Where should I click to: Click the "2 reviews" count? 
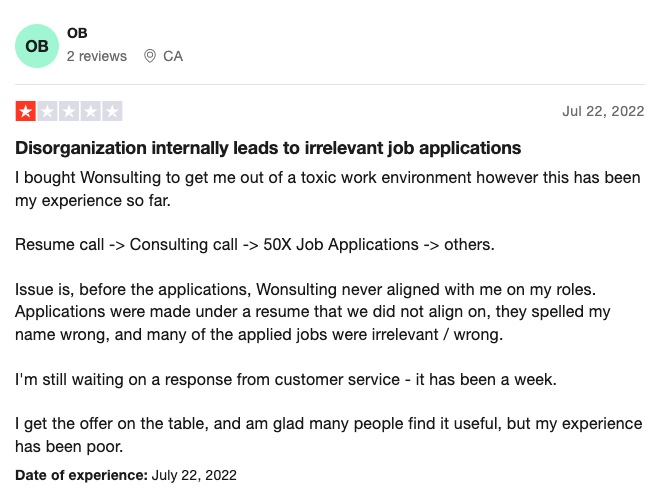pos(97,57)
